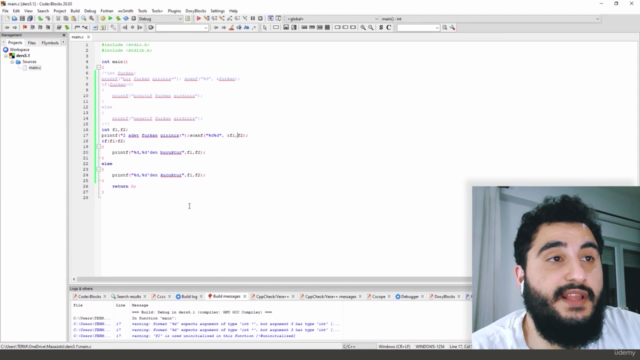The image size is (640, 360).
Task: Abort build toolbar icon
Action: [133, 18]
